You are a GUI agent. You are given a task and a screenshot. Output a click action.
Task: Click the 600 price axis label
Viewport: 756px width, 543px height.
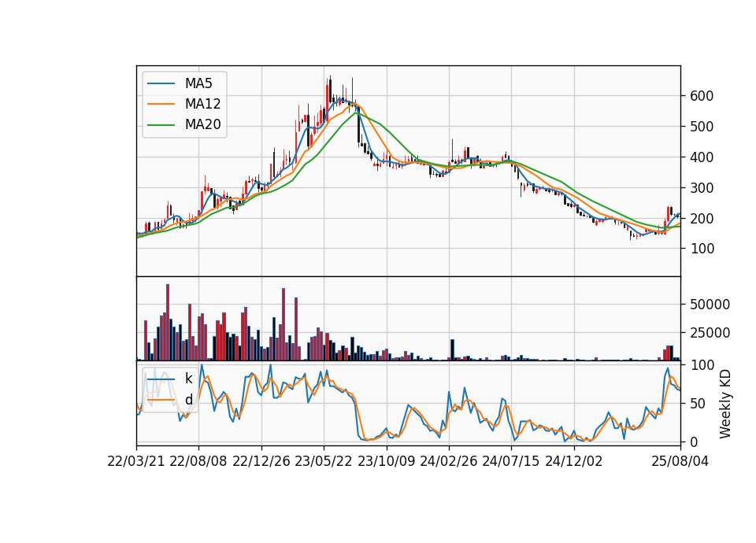702,96
